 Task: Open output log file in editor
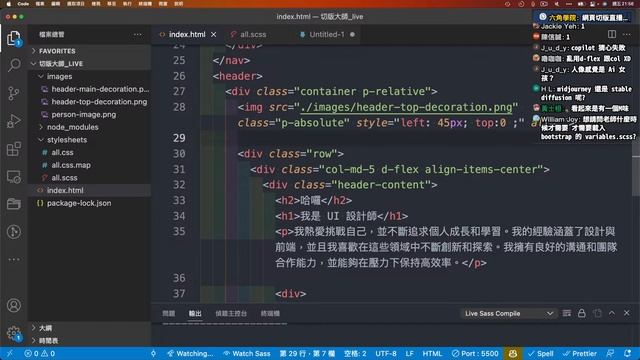(597, 313)
